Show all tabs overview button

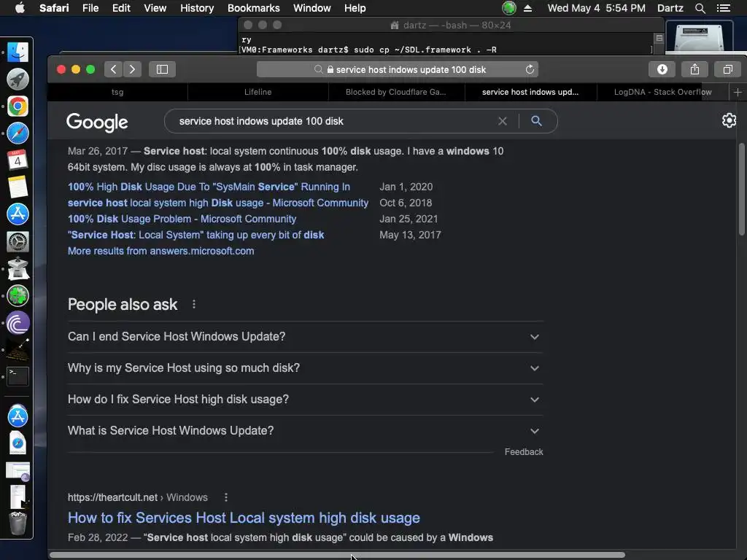(727, 69)
